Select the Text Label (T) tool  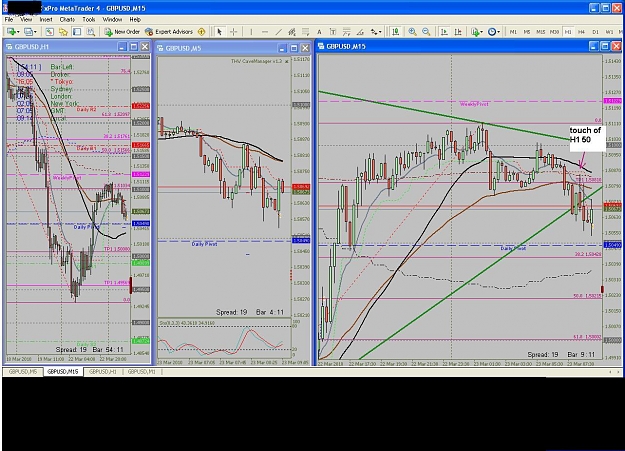[x=333, y=32]
